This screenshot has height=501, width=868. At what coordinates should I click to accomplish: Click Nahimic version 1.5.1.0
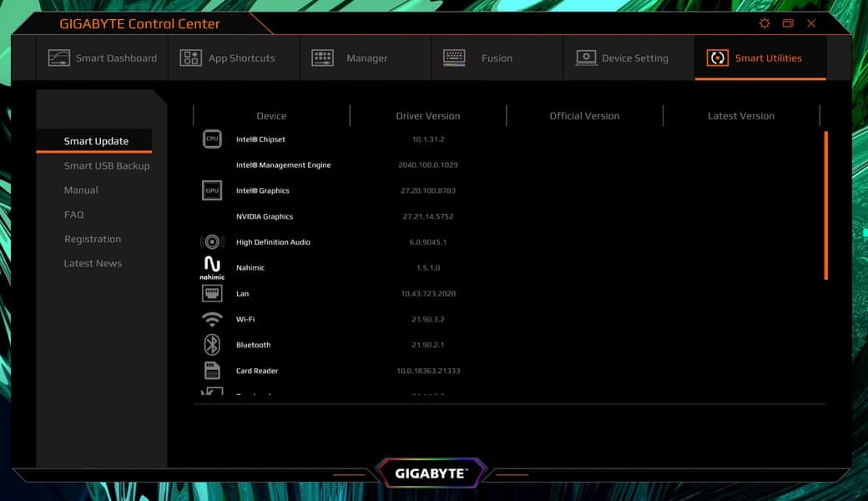428,267
